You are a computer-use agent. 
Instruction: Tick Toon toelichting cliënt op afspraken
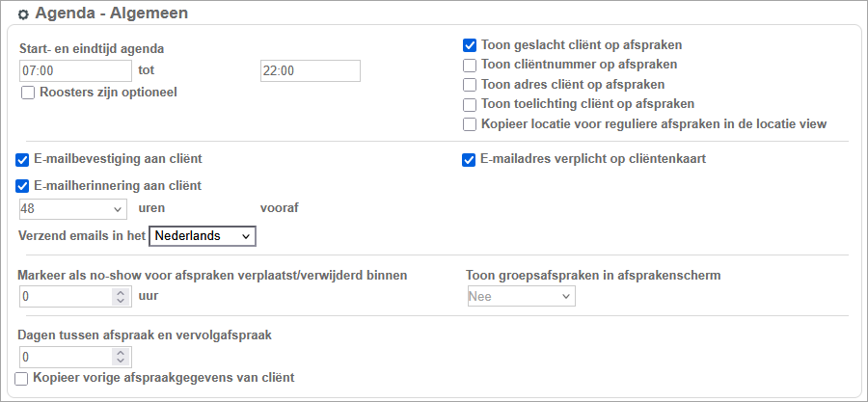[x=470, y=104]
